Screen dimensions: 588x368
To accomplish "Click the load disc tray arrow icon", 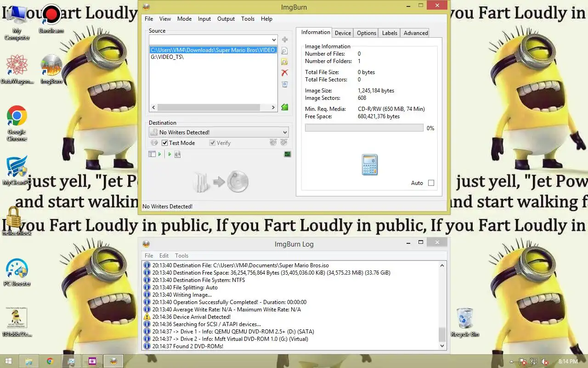I will pos(273,143).
